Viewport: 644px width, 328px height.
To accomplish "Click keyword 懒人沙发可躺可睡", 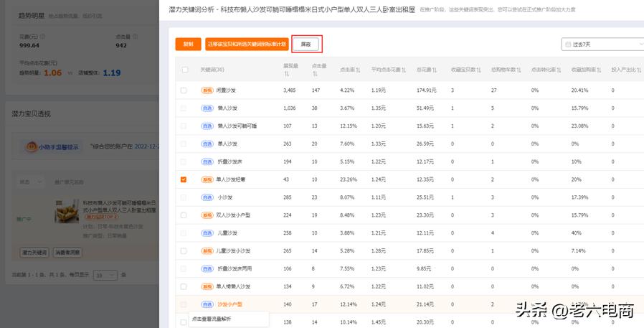I will click(x=237, y=126).
